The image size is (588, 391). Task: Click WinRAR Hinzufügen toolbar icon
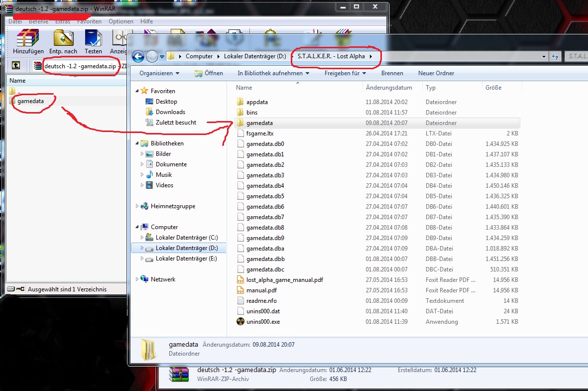pos(28,42)
